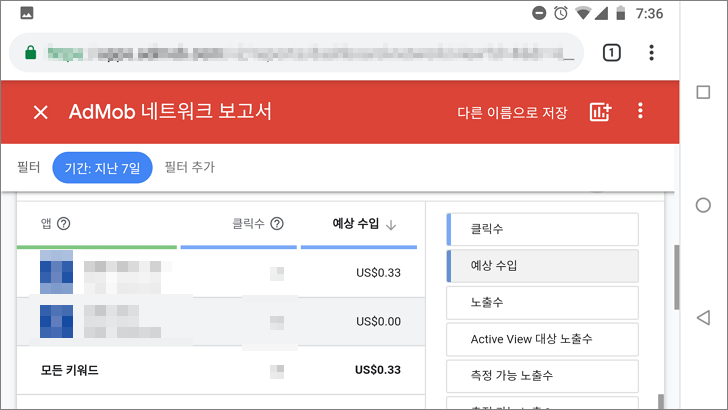Toggle the 클릭수 metric option

pos(542,229)
